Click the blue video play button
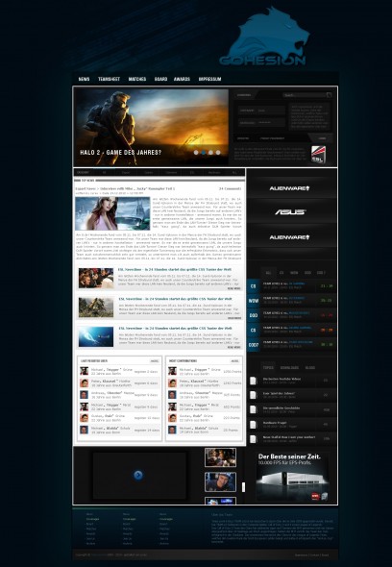Viewport: 392px width, 567px height. point(138,475)
